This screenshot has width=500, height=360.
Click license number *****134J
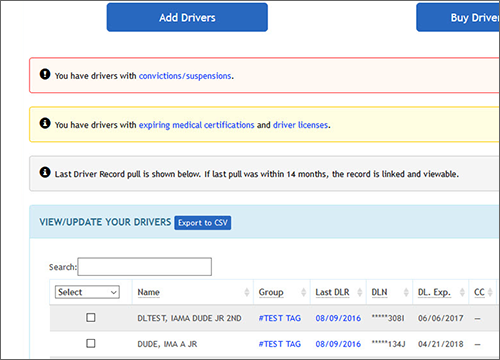tap(388, 344)
